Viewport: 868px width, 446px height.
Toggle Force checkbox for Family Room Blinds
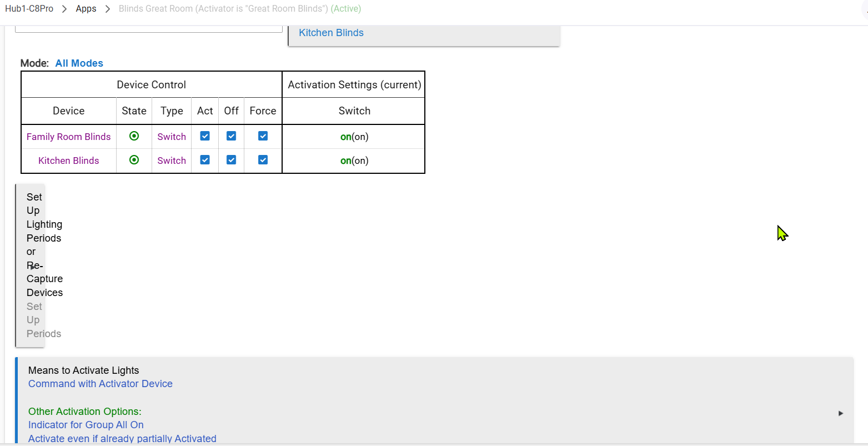pos(263,136)
